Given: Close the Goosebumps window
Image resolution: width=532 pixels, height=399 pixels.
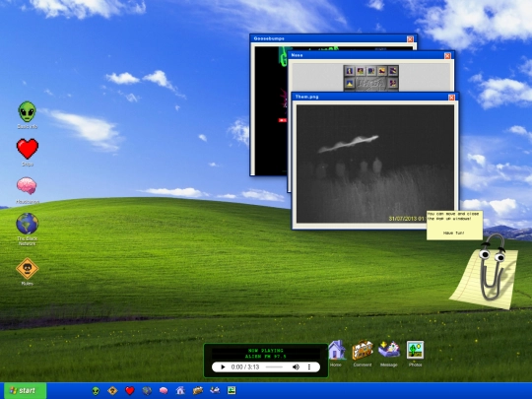Looking at the screenshot, I should tap(410, 39).
